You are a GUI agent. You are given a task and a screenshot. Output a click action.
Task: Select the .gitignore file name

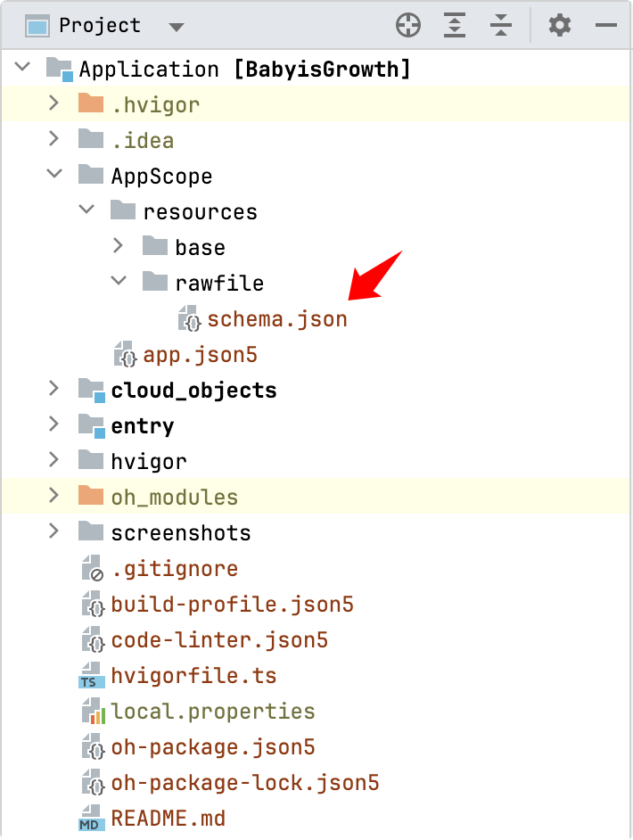175,568
